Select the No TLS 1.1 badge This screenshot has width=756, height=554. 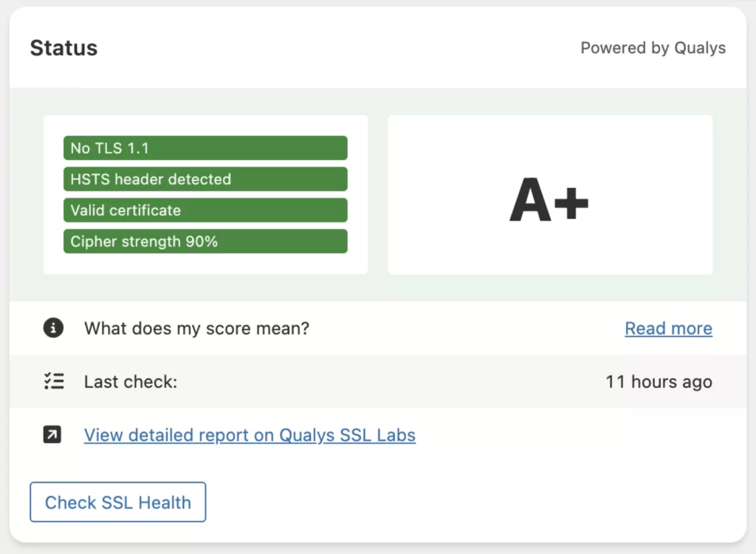205,148
